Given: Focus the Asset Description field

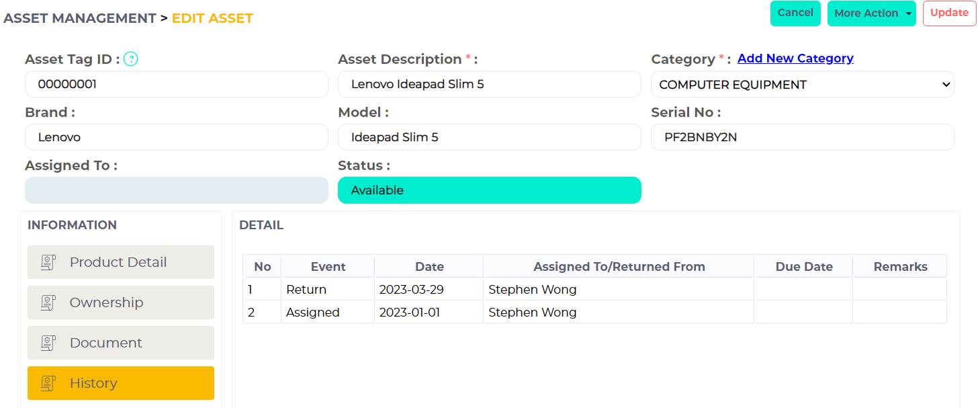Looking at the screenshot, I should (489, 85).
